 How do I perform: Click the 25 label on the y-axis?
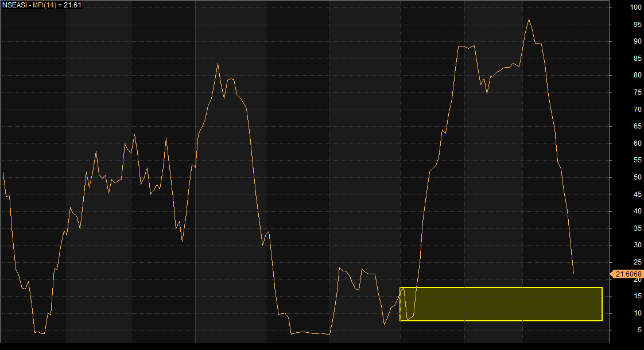click(638, 262)
